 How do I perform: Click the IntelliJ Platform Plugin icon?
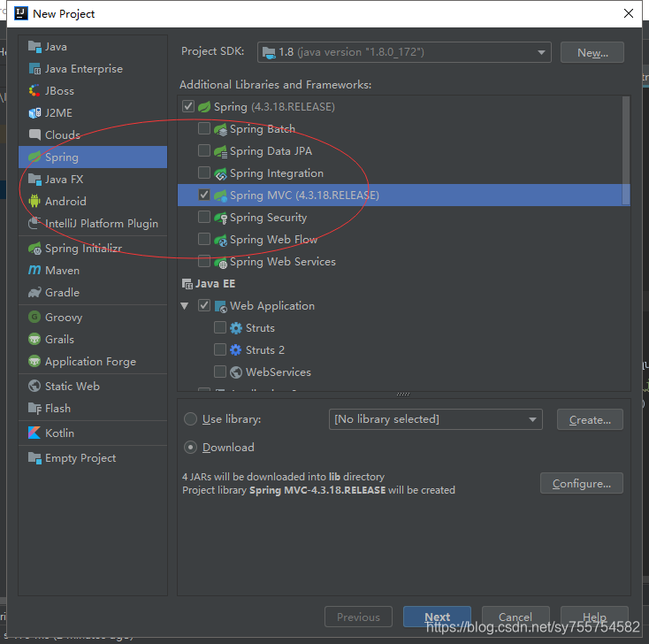34,223
